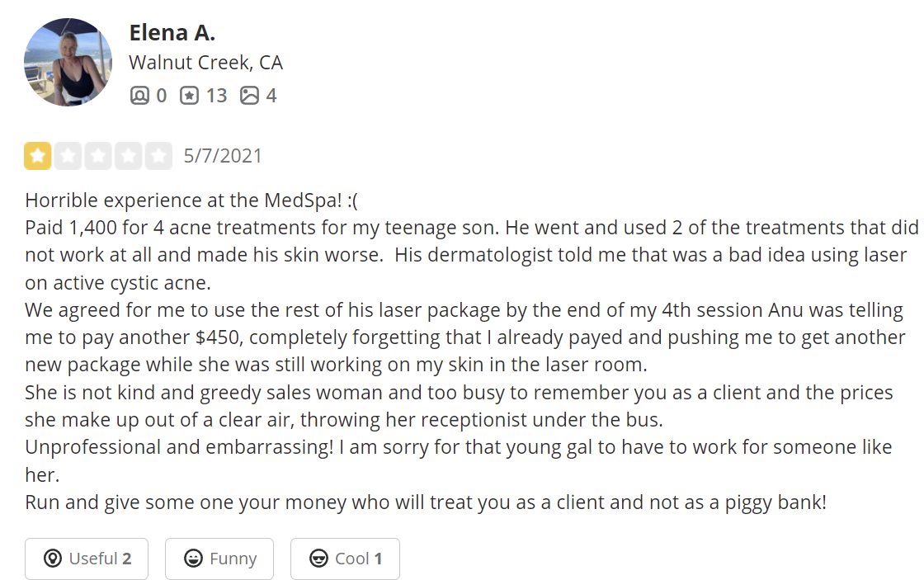Image resolution: width=924 pixels, height=580 pixels.
Task: Vote the review as Funny
Action: pos(219,559)
